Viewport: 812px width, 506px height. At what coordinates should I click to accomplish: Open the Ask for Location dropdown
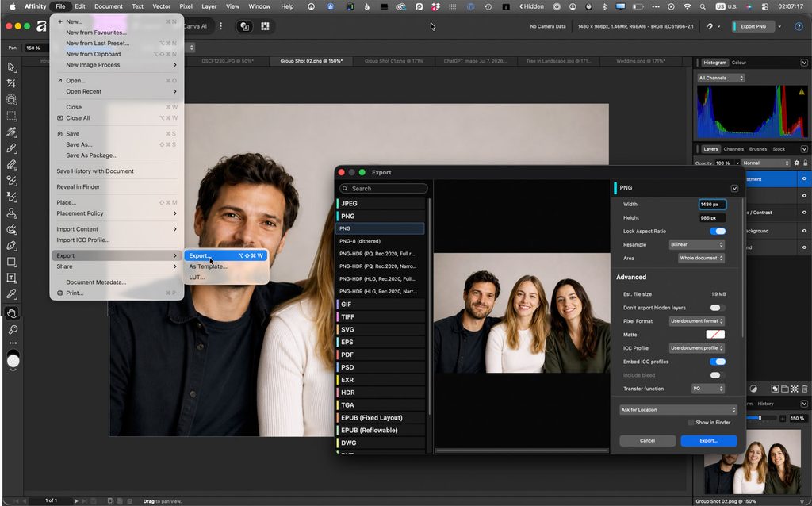point(678,410)
